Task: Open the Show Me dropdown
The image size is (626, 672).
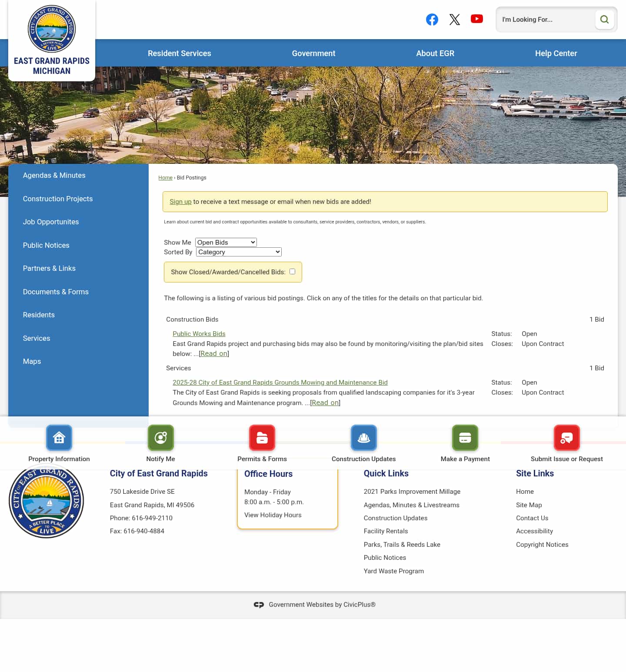Action: tap(226, 242)
